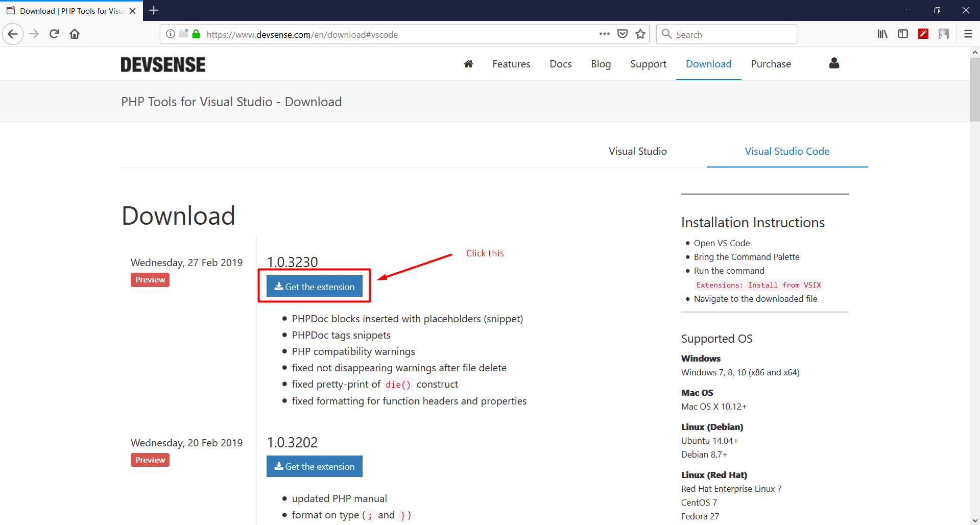Get the extension for version 1.0.3202

315,466
